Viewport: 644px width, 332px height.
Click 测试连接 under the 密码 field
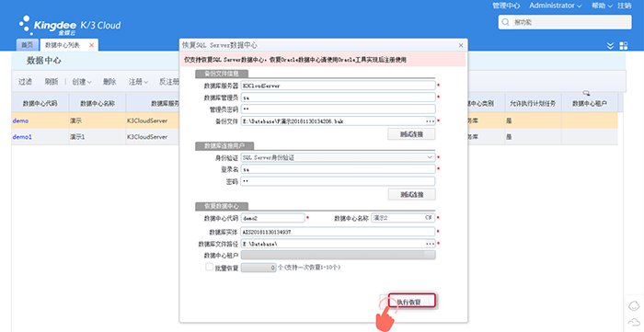[x=411, y=194]
